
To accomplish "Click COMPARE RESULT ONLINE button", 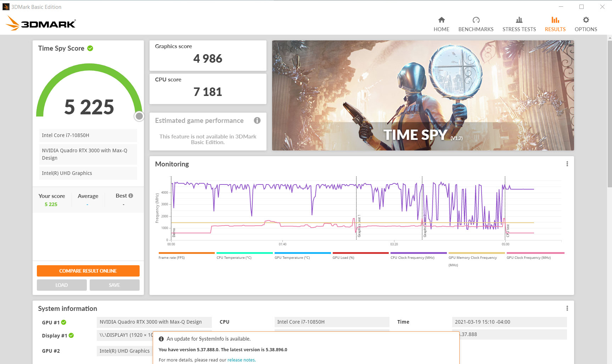I will (88, 271).
